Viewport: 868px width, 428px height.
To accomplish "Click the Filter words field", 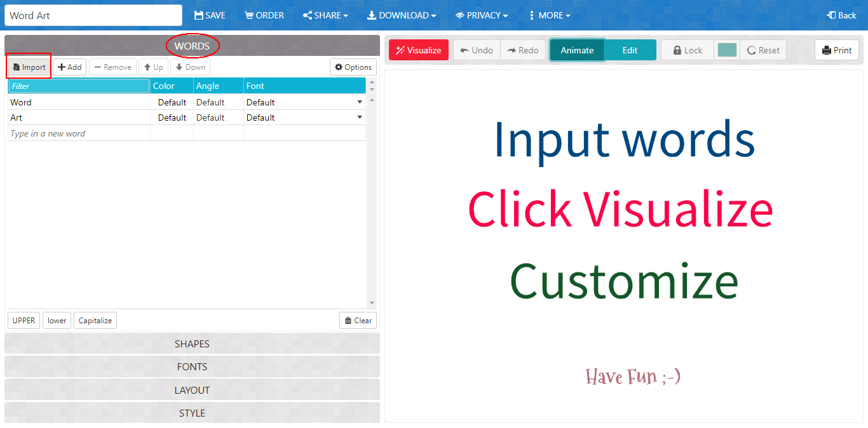I will 79,86.
